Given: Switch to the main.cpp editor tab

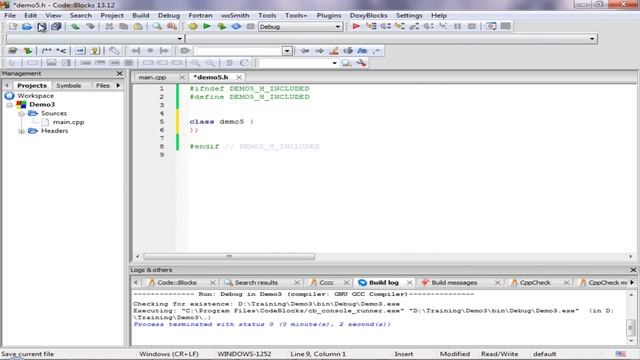Looking at the screenshot, I should [x=152, y=77].
